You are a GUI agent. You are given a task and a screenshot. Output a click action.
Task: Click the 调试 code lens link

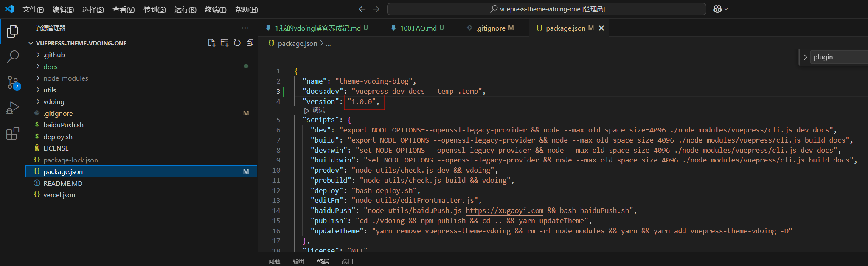pos(319,110)
